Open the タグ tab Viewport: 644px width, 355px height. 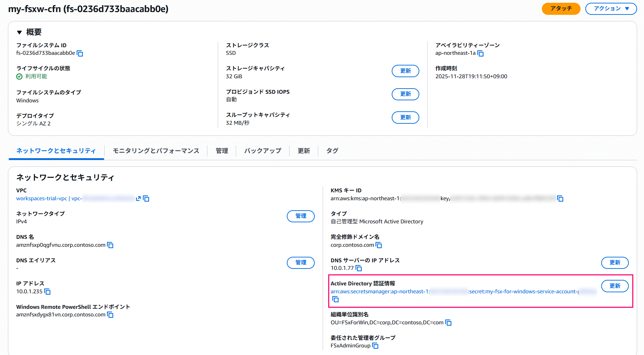pos(332,151)
